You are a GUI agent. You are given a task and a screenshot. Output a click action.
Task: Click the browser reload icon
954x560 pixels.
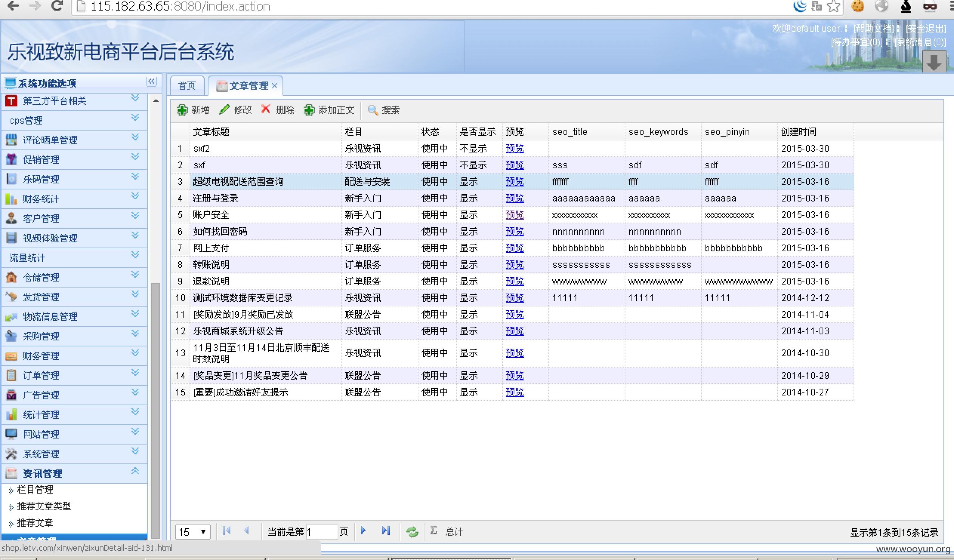57,6
